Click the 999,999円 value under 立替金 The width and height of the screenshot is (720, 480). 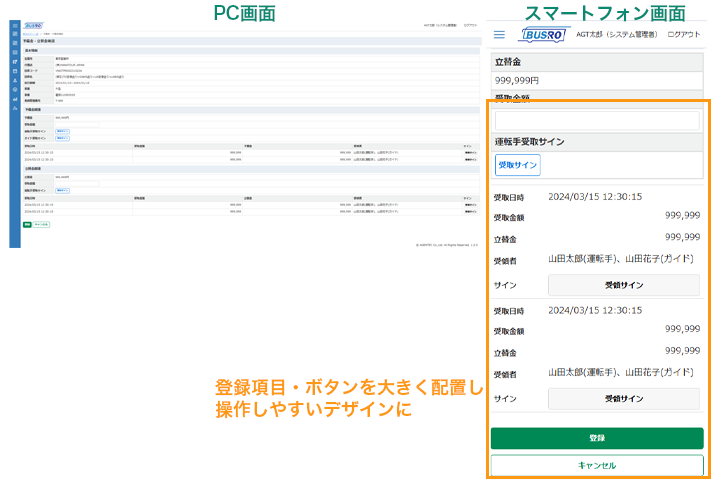[x=517, y=80]
